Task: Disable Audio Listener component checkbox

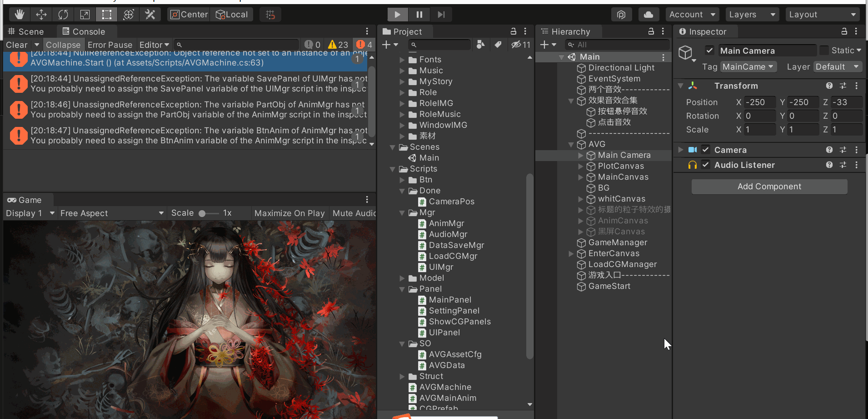Action: click(706, 165)
